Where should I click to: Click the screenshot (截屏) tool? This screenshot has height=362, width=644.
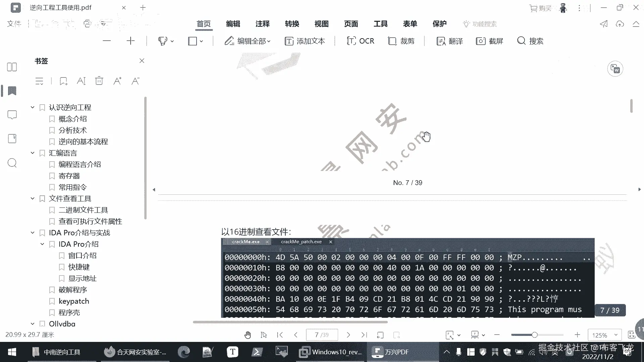(x=489, y=41)
